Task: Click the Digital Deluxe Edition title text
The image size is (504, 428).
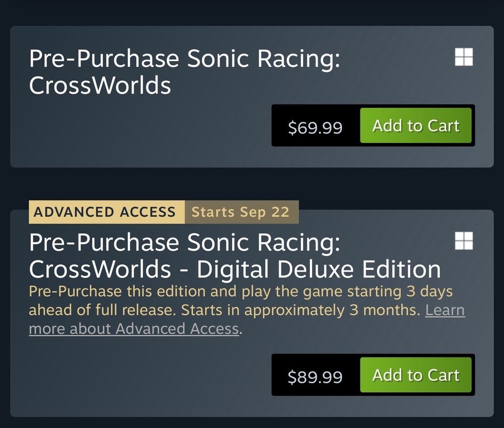Action: point(319,269)
